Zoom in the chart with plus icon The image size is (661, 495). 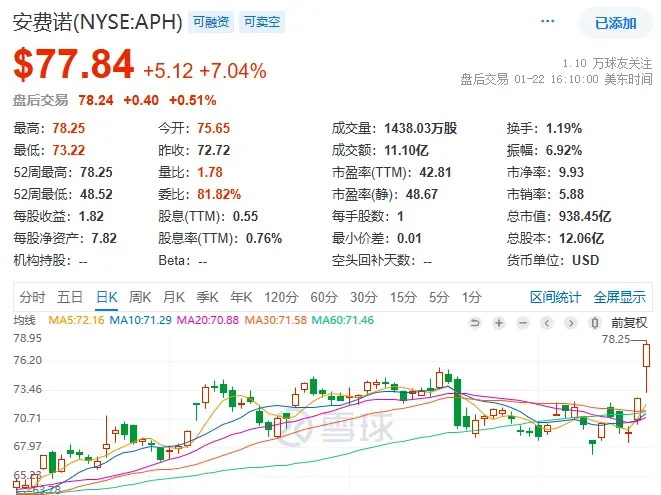coord(499,323)
